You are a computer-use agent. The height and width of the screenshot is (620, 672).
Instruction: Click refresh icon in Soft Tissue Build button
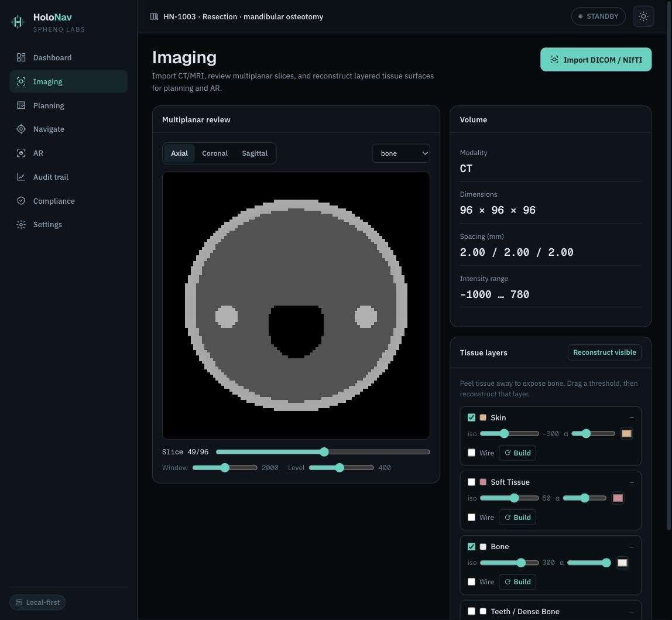pos(508,517)
